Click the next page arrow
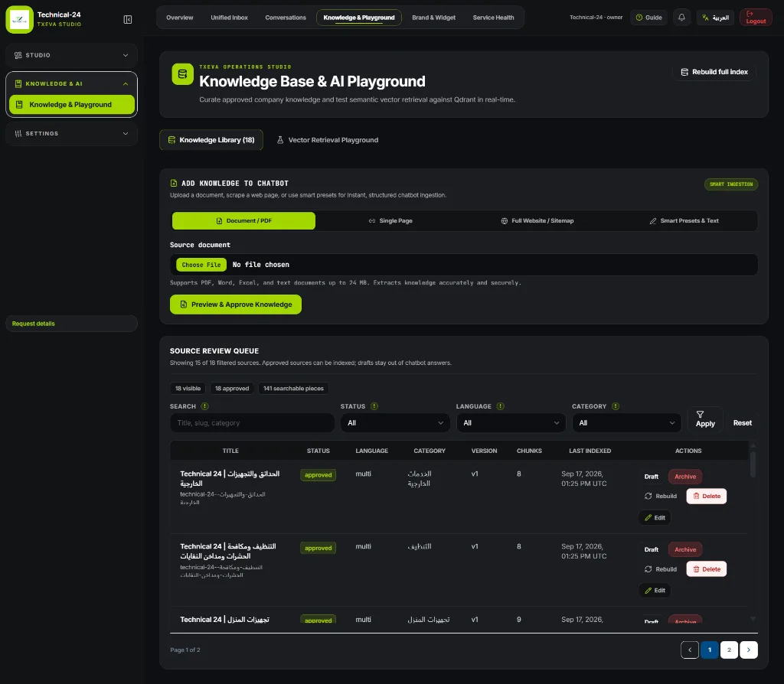This screenshot has height=684, width=784. tap(749, 650)
